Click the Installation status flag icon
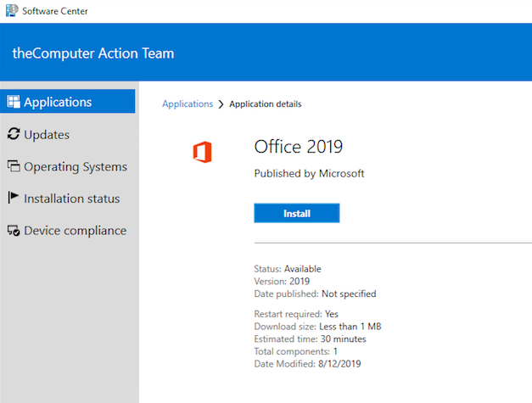The width and height of the screenshot is (532, 403). point(13,198)
